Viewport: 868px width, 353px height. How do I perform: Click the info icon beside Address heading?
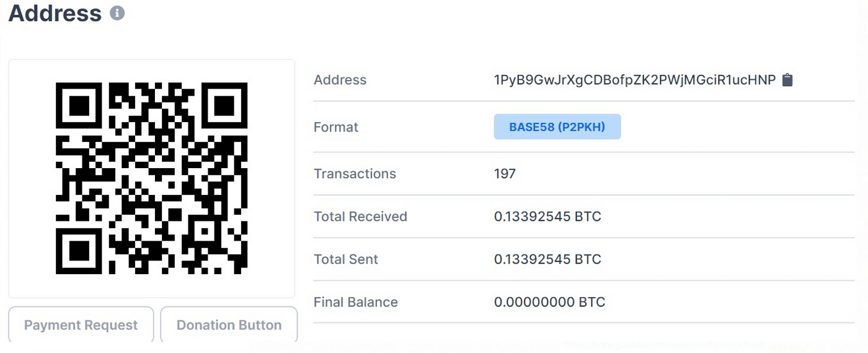pyautogui.click(x=117, y=13)
